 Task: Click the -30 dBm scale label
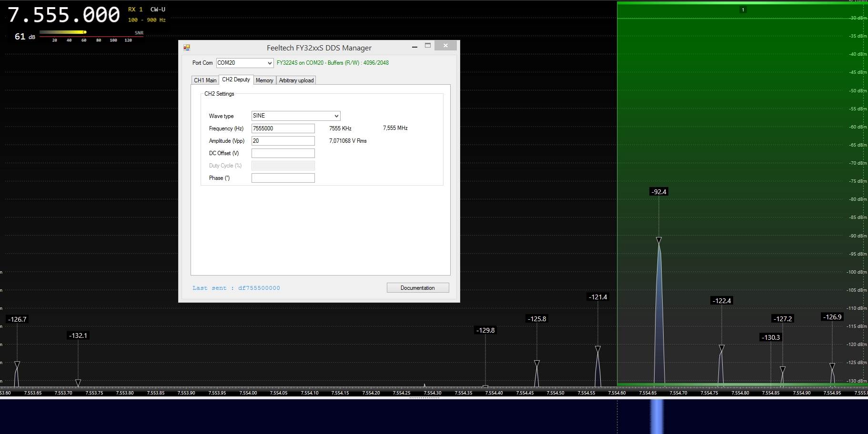858,18
